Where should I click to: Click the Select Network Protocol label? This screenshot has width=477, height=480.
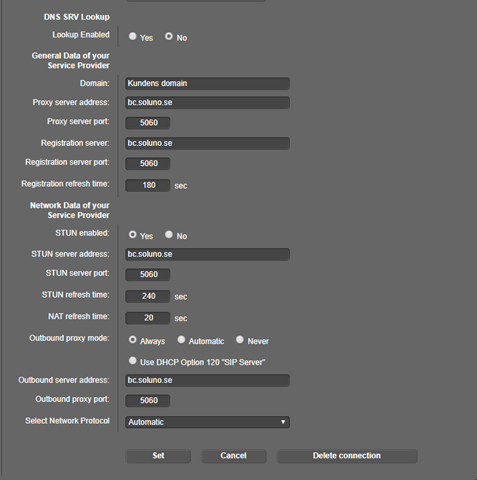click(67, 421)
